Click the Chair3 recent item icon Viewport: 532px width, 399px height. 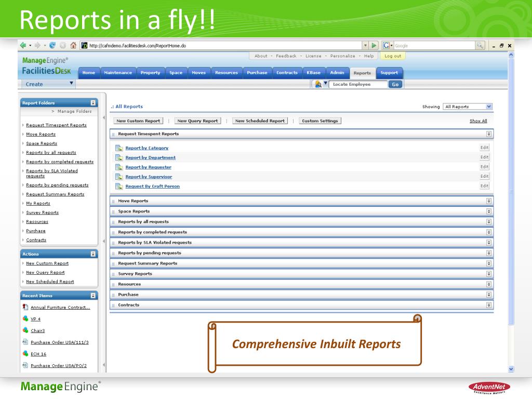click(25, 330)
